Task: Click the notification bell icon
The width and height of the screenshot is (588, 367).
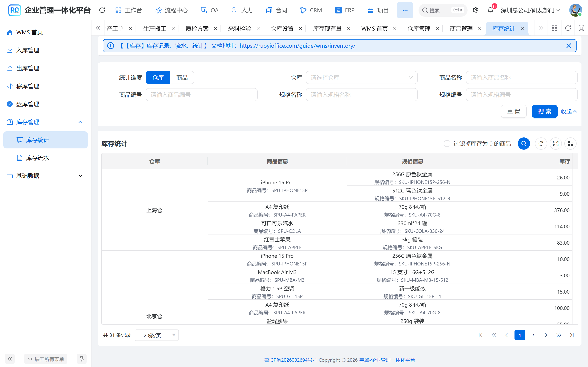Action: pyautogui.click(x=490, y=10)
